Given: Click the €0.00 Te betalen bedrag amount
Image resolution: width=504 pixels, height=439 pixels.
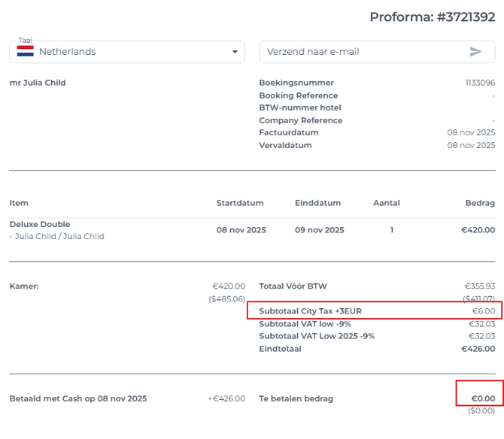Looking at the screenshot, I should [x=482, y=398].
